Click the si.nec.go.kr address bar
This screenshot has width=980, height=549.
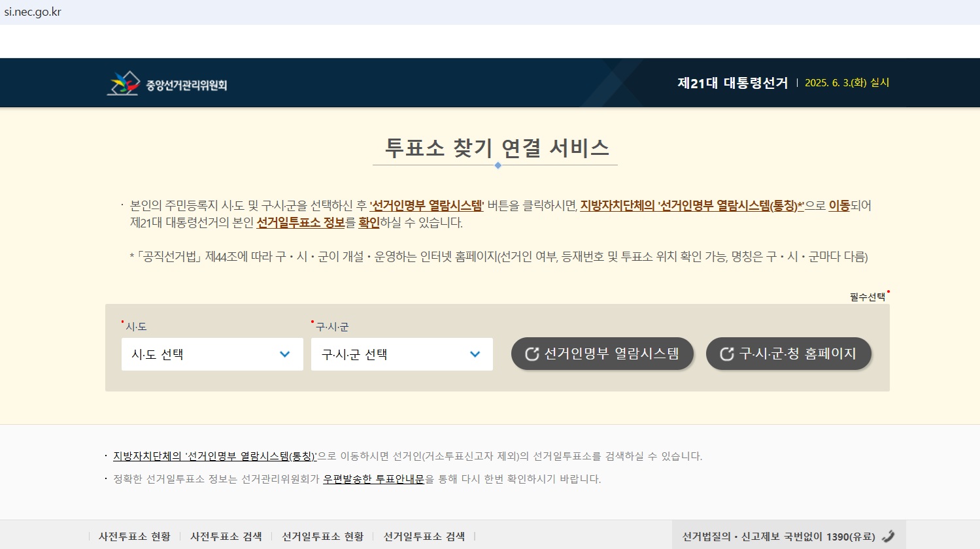[33, 11]
